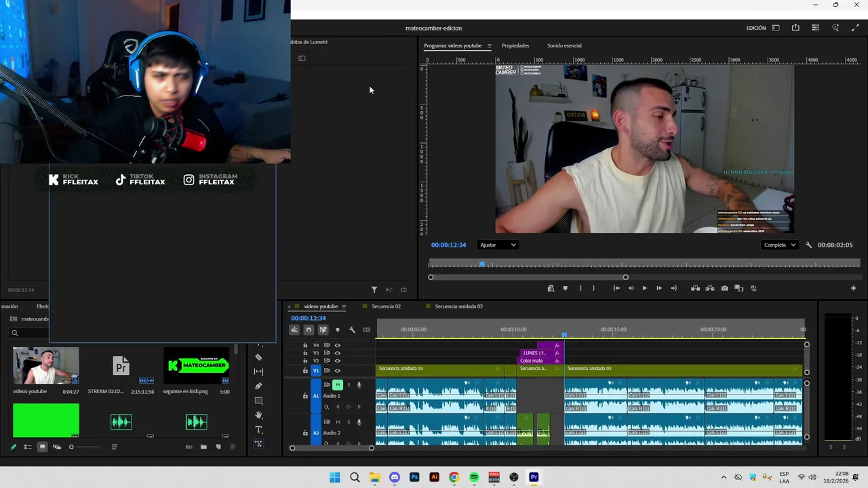The image size is (868, 488).
Task: Select the green screen clip thumbnail
Action: (45, 420)
